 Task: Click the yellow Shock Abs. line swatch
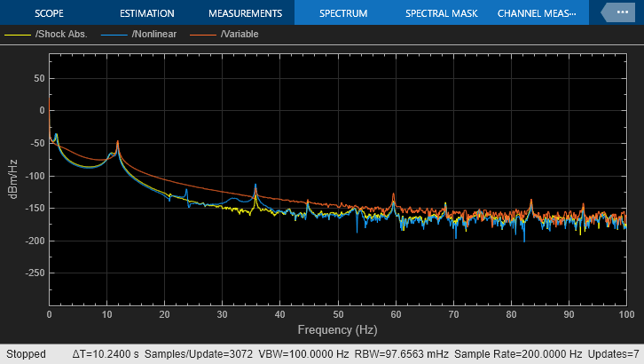(18, 35)
